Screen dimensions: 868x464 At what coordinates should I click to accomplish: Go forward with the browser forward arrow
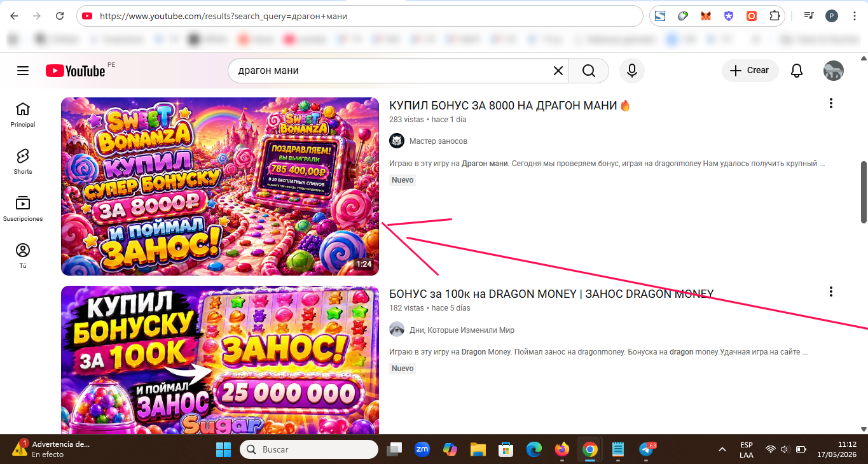coord(37,16)
